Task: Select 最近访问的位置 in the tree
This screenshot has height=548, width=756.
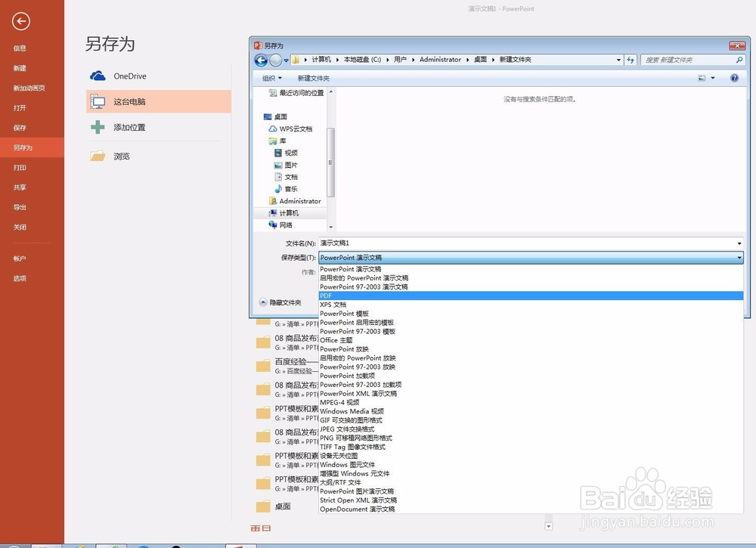Action: coord(296,92)
